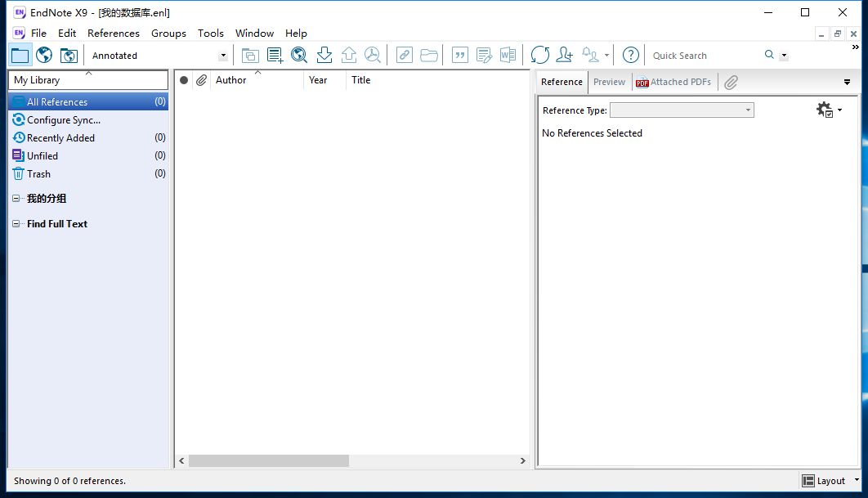Expand the toolbar overflow chevron
The image size is (868, 498).
[x=855, y=47]
